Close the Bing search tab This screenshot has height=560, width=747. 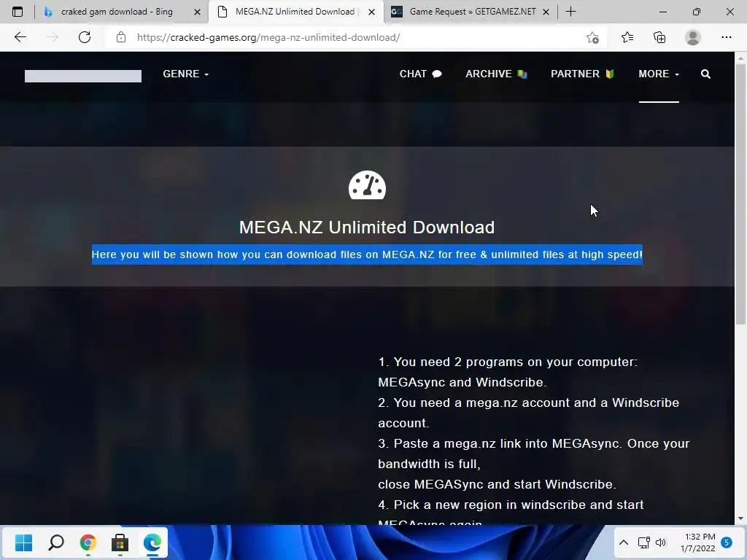[197, 12]
